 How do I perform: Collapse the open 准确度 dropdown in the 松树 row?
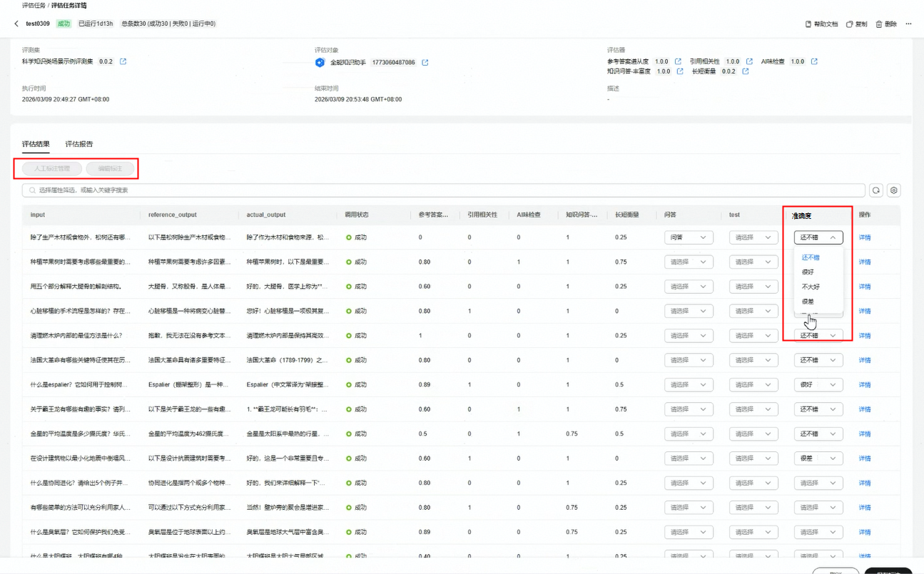click(x=818, y=237)
